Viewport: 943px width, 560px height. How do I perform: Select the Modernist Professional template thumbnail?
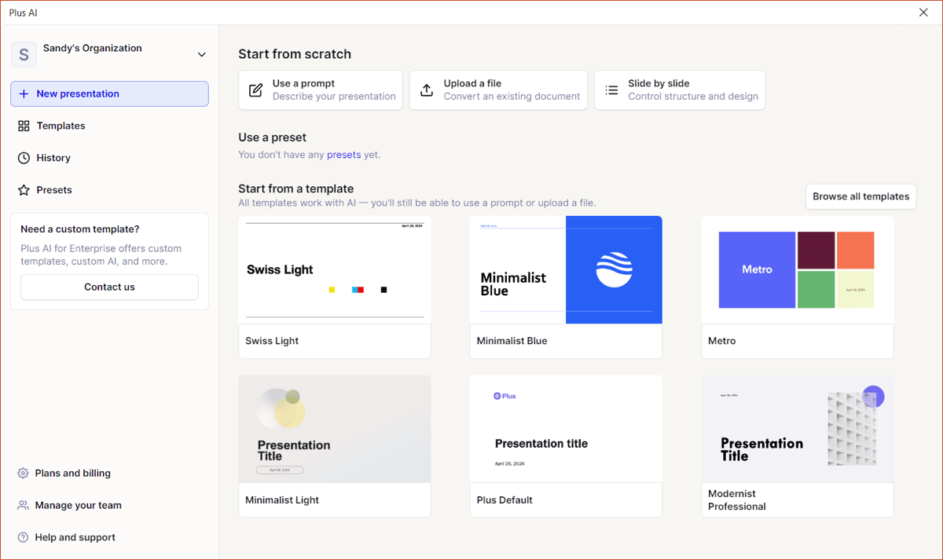[798, 429]
